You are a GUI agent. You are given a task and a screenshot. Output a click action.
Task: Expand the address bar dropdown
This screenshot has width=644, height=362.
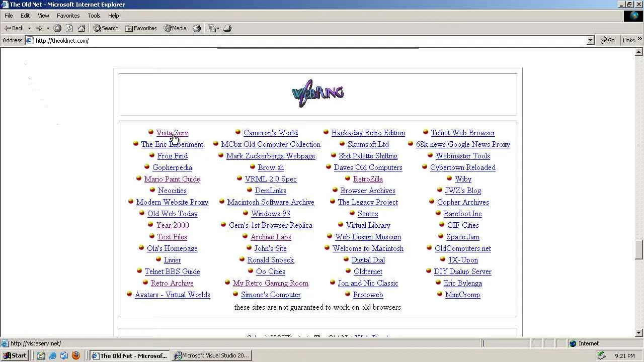click(x=591, y=40)
